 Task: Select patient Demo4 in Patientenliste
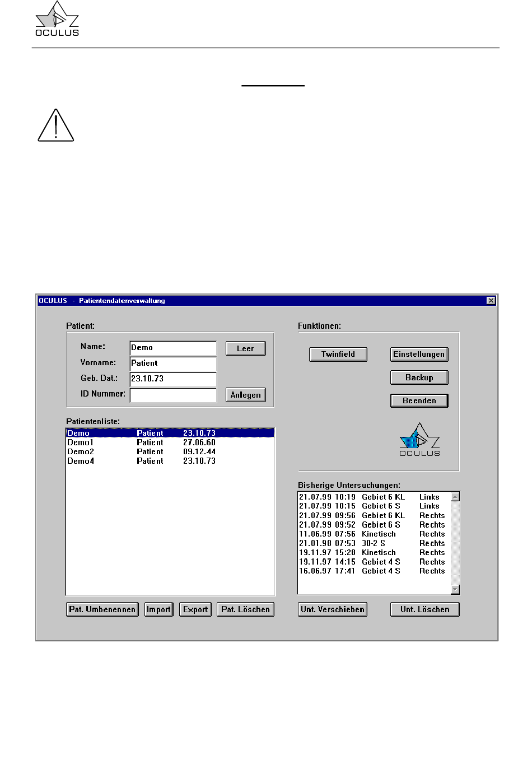pos(170,461)
